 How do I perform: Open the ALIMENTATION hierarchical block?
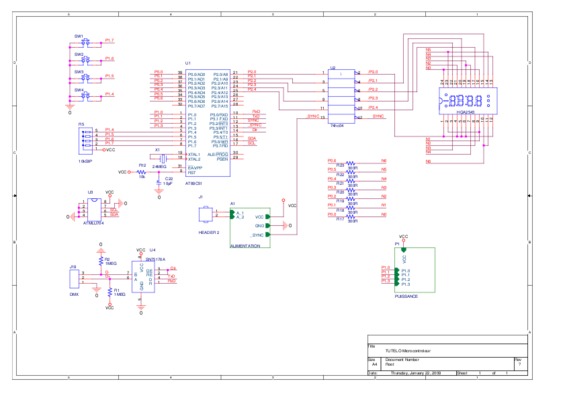(x=250, y=227)
